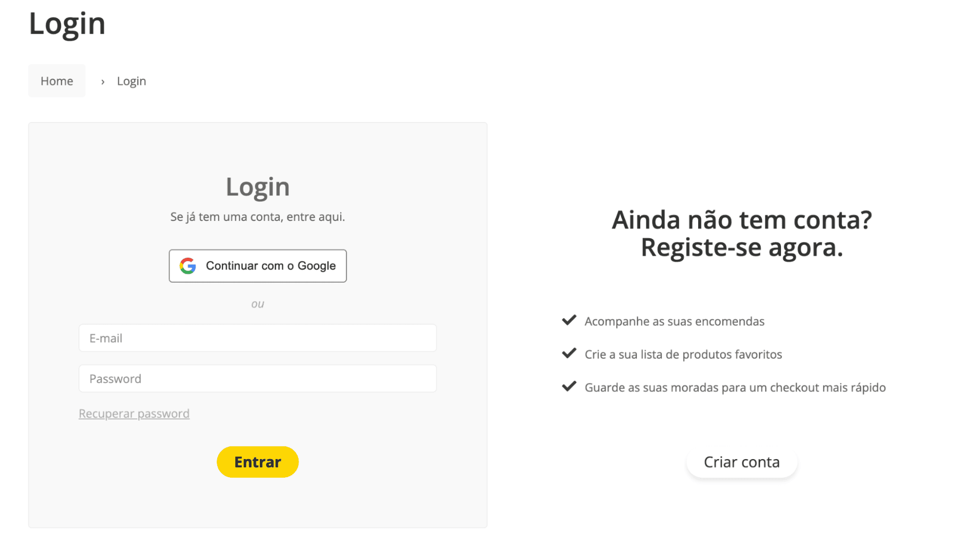Click the Login card title
Viewport: 980px width, 559px height.
(257, 186)
